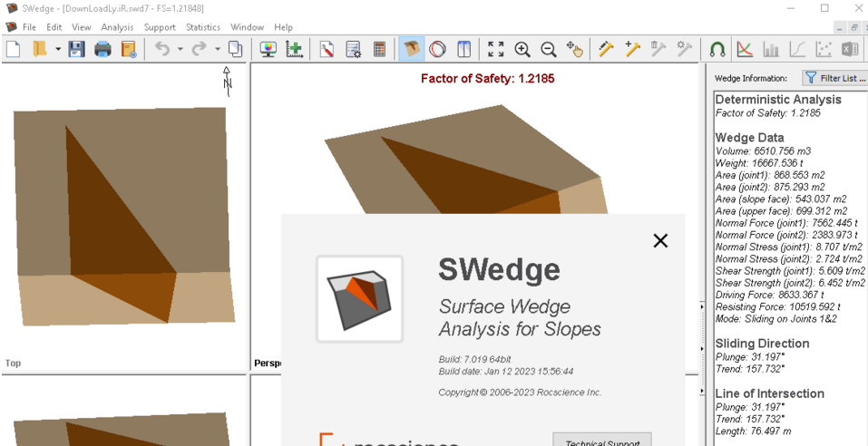This screenshot has height=446, width=868.
Task: Open Display Options monitor icon
Action: [268, 49]
